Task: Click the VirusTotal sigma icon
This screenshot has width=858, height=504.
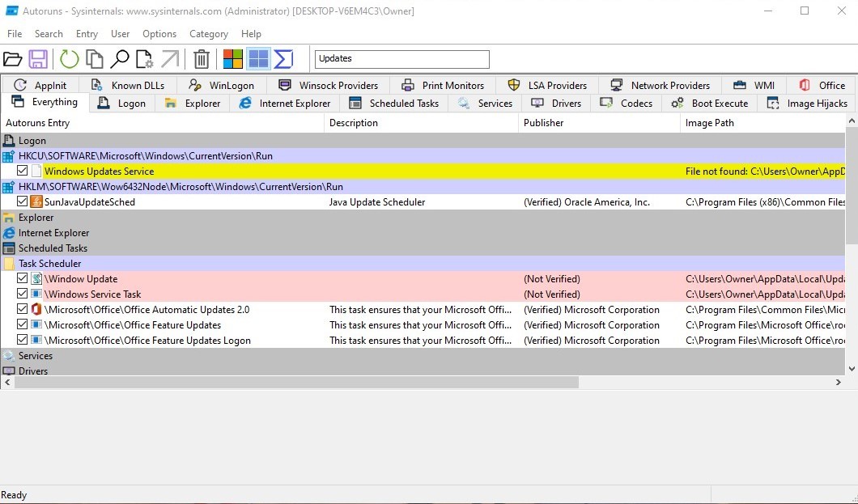Action: pyautogui.click(x=283, y=59)
